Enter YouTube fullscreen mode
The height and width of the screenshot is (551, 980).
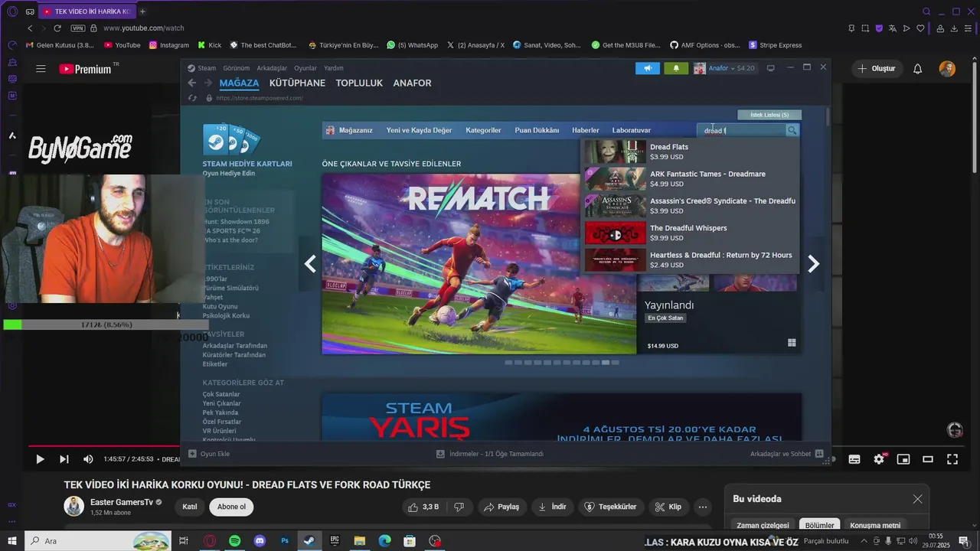coord(952,459)
